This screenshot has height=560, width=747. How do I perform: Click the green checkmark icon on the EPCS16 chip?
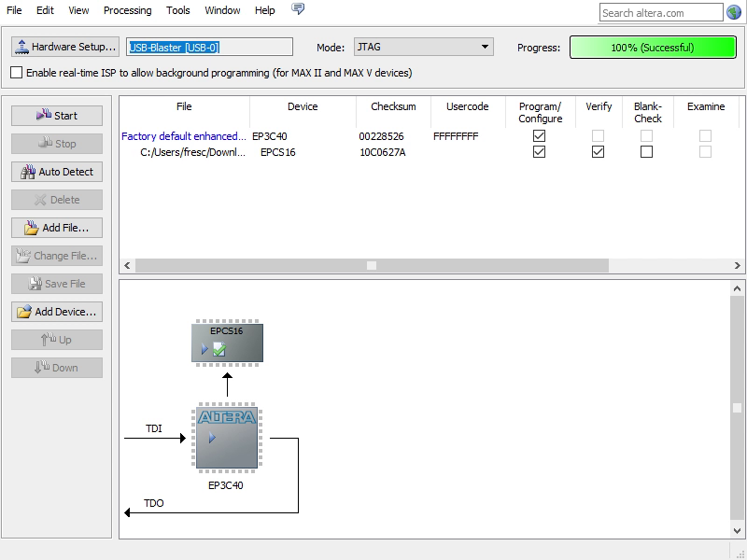(219, 349)
